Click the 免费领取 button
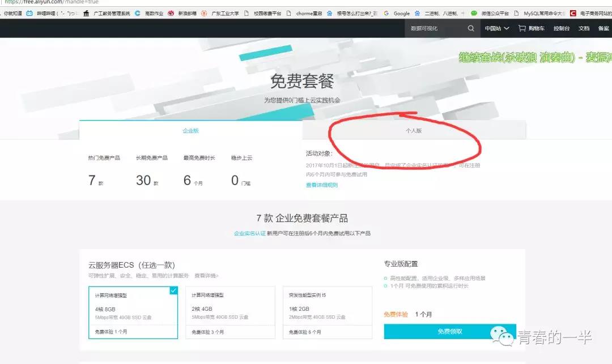The width and height of the screenshot is (612, 364). (x=449, y=332)
